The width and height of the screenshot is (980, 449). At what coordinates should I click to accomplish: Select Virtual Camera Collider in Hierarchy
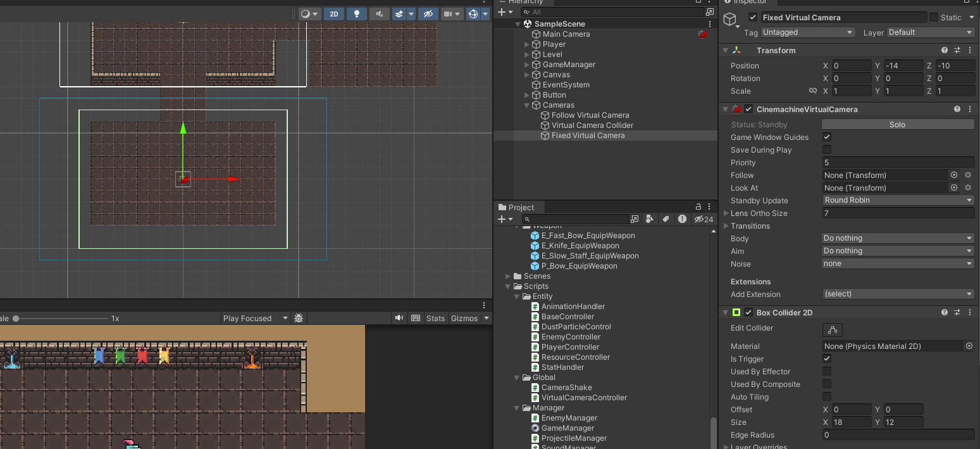pyautogui.click(x=592, y=125)
